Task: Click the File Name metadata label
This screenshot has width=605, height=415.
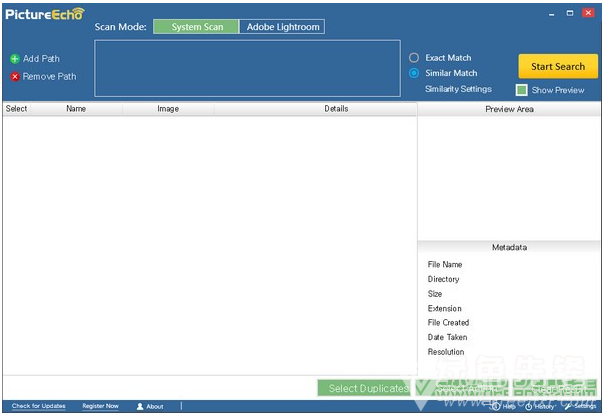Action: tap(445, 265)
